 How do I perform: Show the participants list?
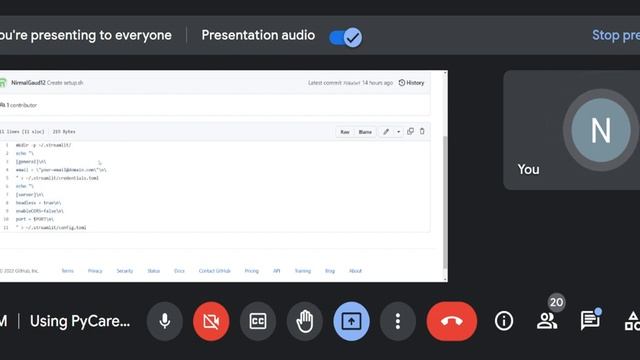[547, 321]
